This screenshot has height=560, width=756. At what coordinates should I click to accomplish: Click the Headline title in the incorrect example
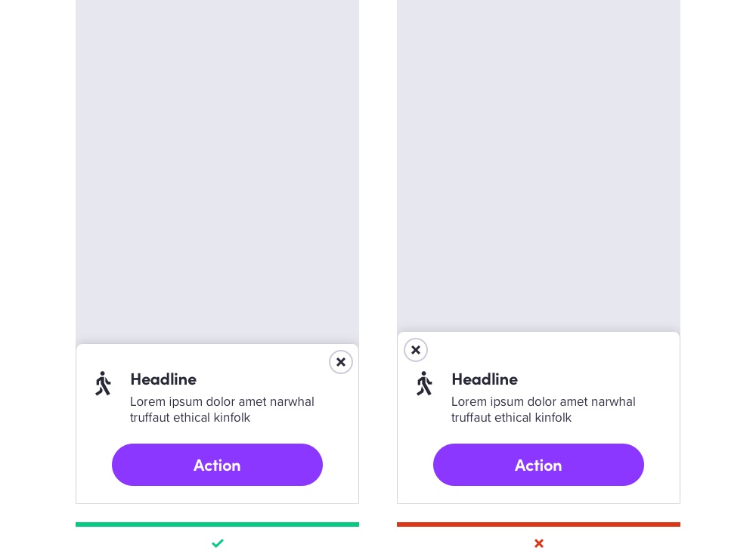[x=485, y=379]
